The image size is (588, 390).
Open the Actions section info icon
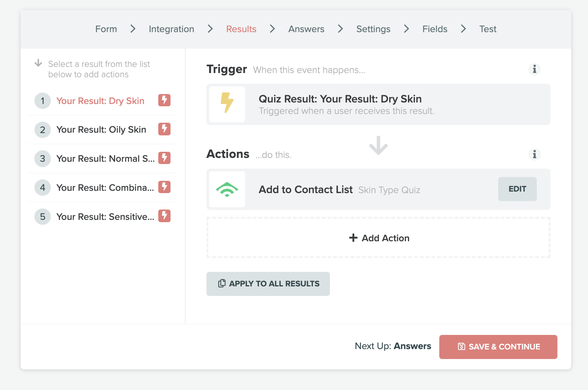pyautogui.click(x=534, y=154)
